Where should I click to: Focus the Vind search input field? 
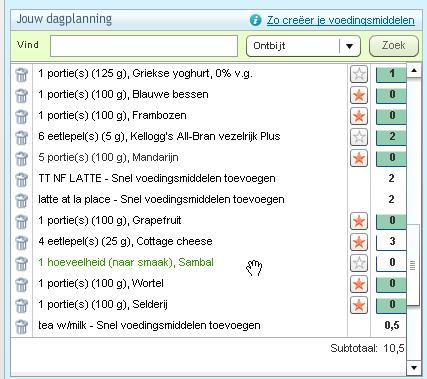[x=144, y=46]
